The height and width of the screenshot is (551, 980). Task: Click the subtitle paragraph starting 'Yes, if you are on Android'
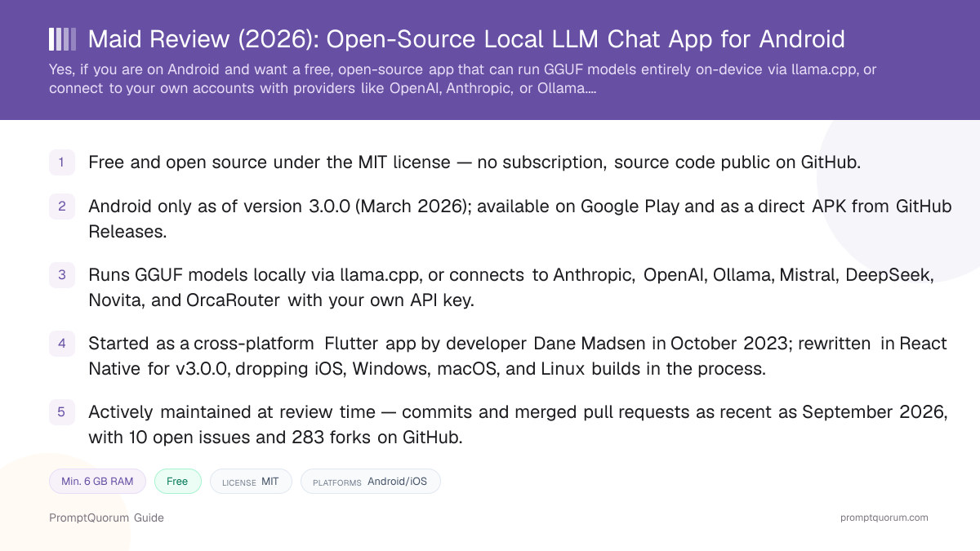pyautogui.click(x=462, y=79)
